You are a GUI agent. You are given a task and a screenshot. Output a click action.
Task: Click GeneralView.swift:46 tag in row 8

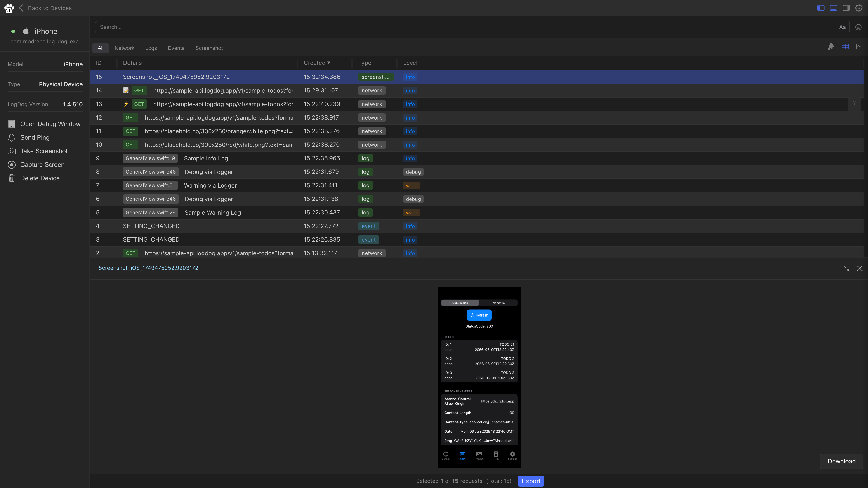(x=151, y=172)
